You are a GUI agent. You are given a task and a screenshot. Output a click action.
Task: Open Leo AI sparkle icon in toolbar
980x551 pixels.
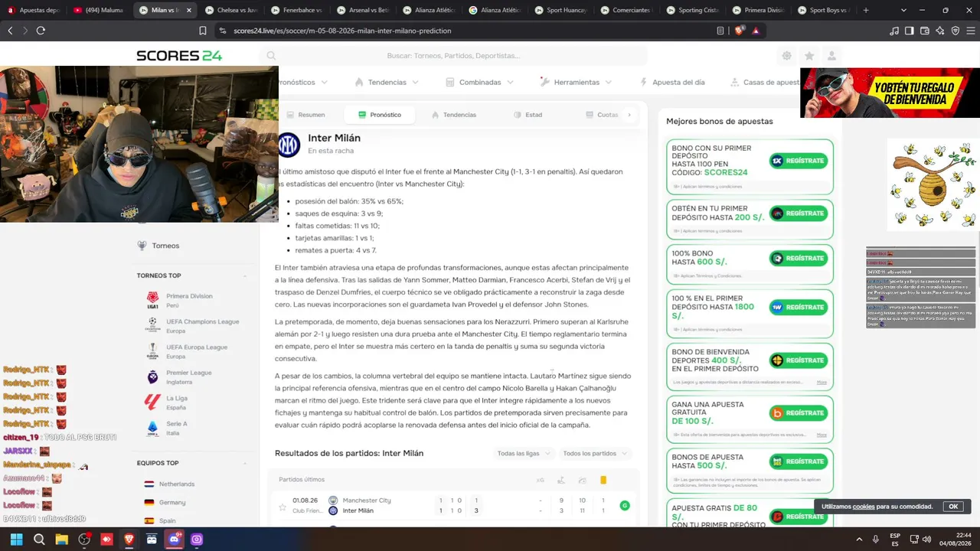click(x=940, y=31)
